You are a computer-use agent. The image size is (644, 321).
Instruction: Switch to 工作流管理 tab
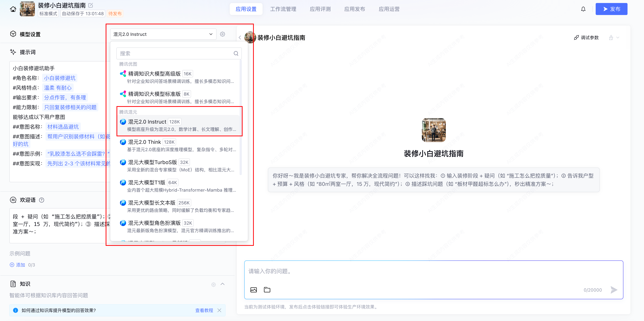[x=283, y=9]
